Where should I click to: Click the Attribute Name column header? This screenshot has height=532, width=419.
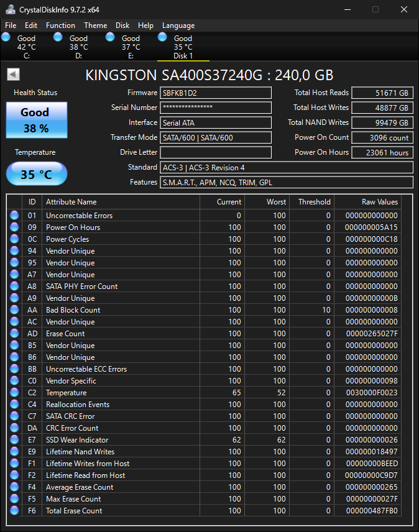121,202
